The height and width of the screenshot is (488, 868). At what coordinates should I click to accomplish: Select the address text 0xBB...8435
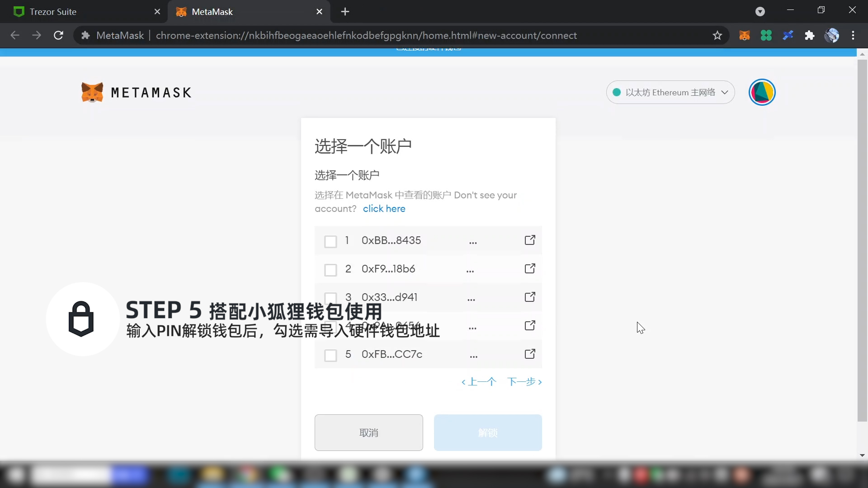[x=391, y=240]
